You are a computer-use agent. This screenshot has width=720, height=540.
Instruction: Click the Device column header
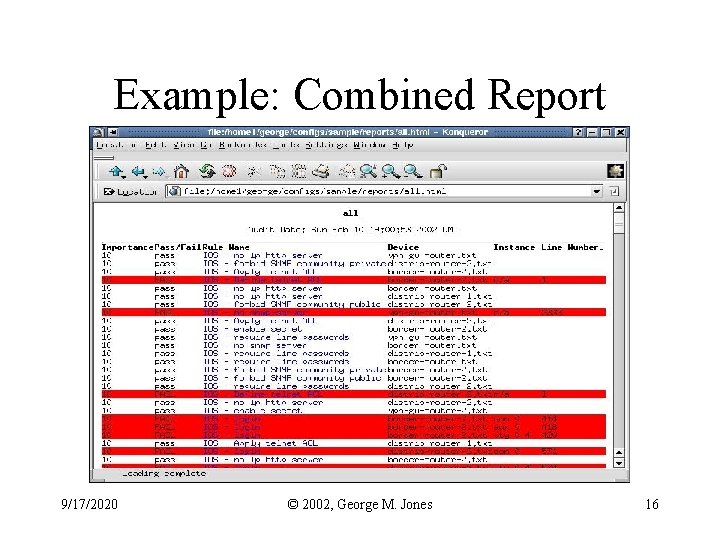coord(403,247)
